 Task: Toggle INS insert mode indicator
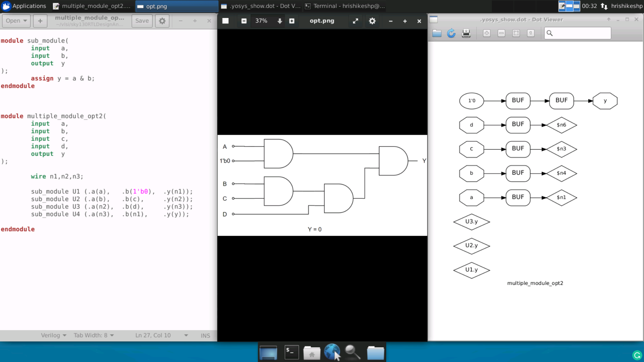[x=205, y=336]
